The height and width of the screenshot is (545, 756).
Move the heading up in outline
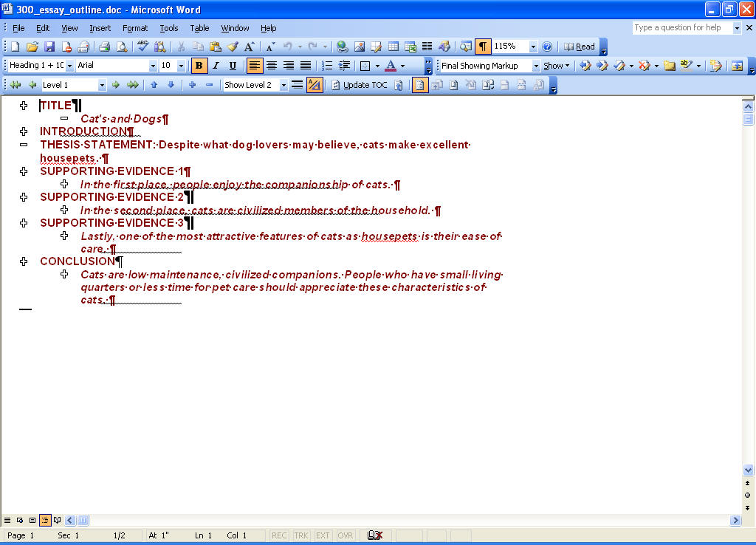(154, 85)
